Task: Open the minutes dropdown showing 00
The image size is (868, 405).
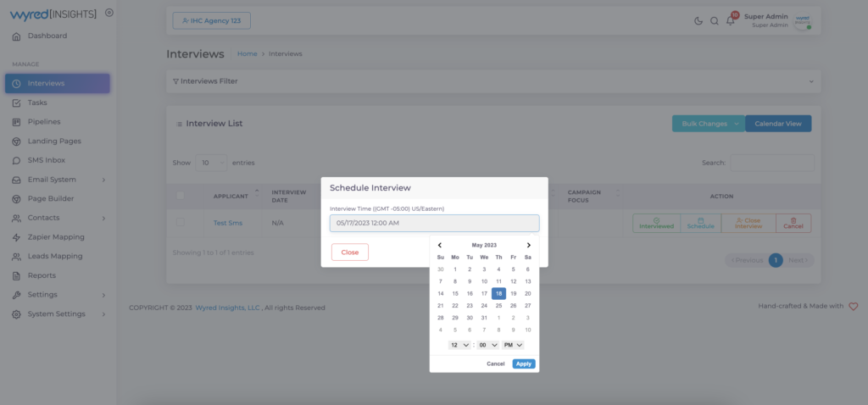Action: [488, 345]
